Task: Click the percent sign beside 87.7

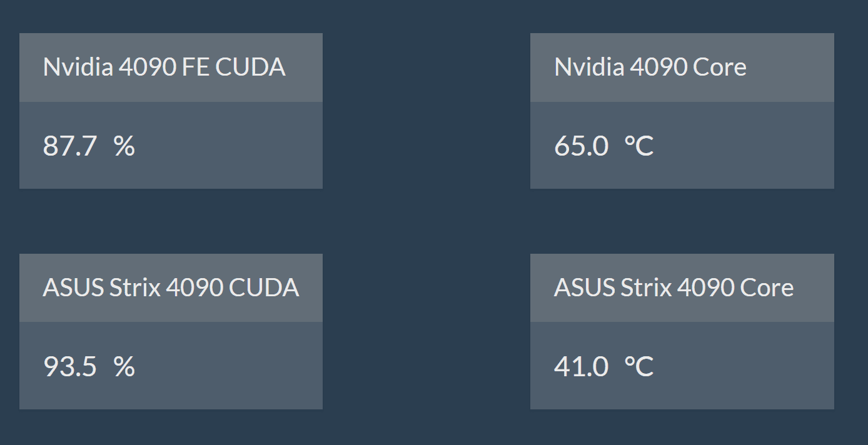Action: click(x=124, y=146)
